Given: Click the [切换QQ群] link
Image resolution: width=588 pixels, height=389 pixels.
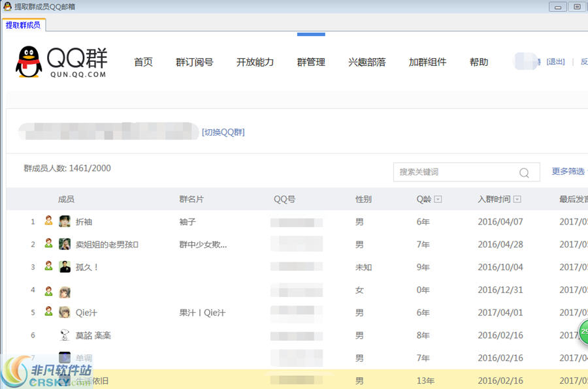Looking at the screenshot, I should click(223, 132).
